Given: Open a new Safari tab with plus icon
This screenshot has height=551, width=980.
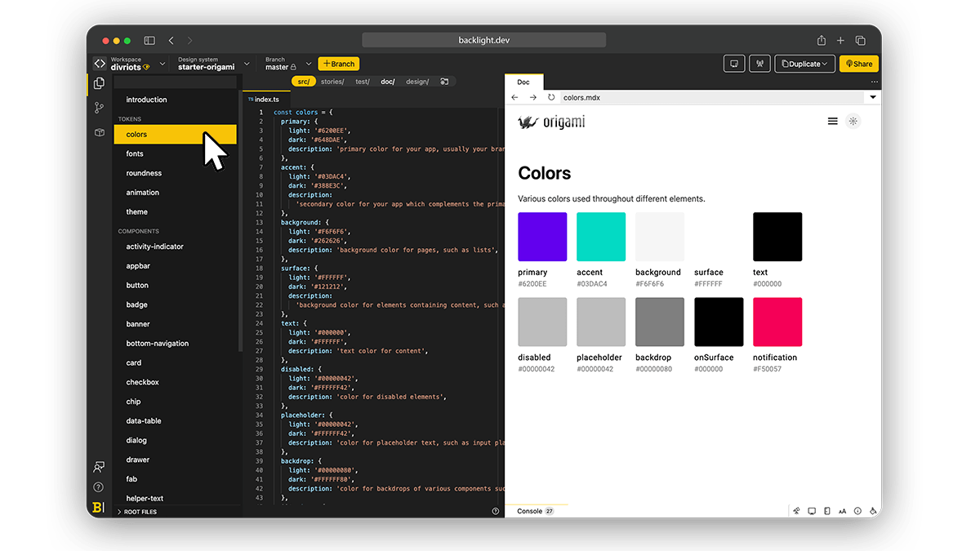Looking at the screenshot, I should click(841, 40).
